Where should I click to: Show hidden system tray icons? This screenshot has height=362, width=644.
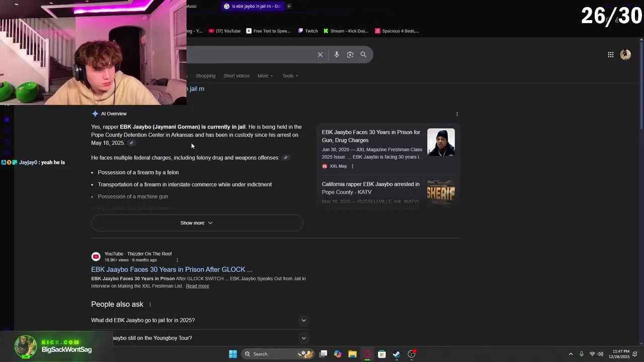pos(571,354)
